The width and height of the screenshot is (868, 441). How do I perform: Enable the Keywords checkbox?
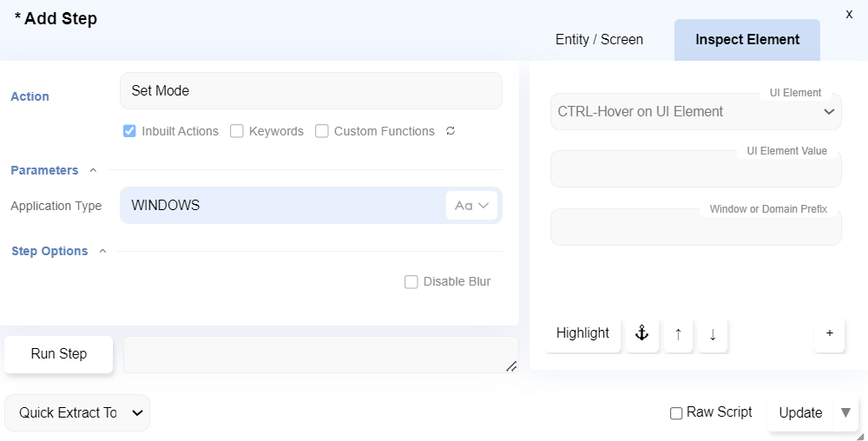click(x=237, y=131)
